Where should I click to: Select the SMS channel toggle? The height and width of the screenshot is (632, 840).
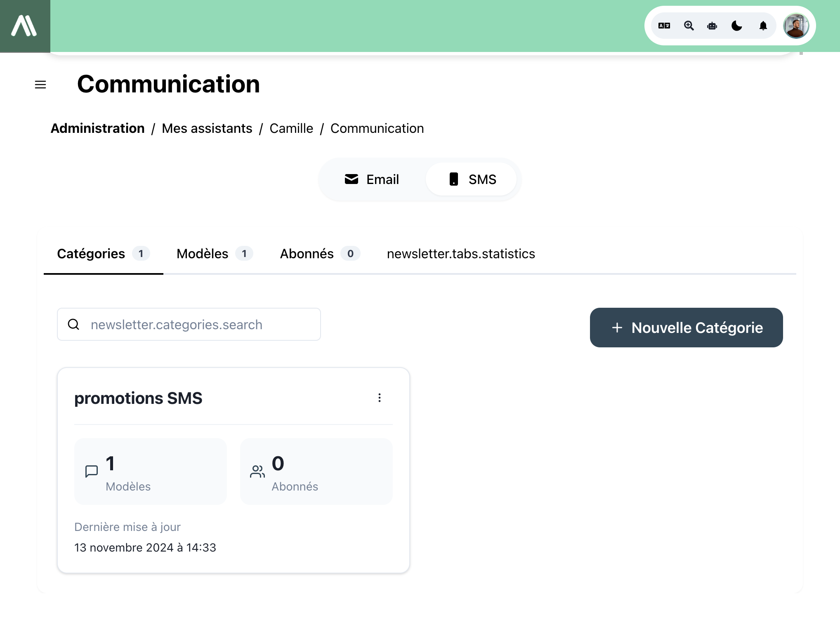472,179
